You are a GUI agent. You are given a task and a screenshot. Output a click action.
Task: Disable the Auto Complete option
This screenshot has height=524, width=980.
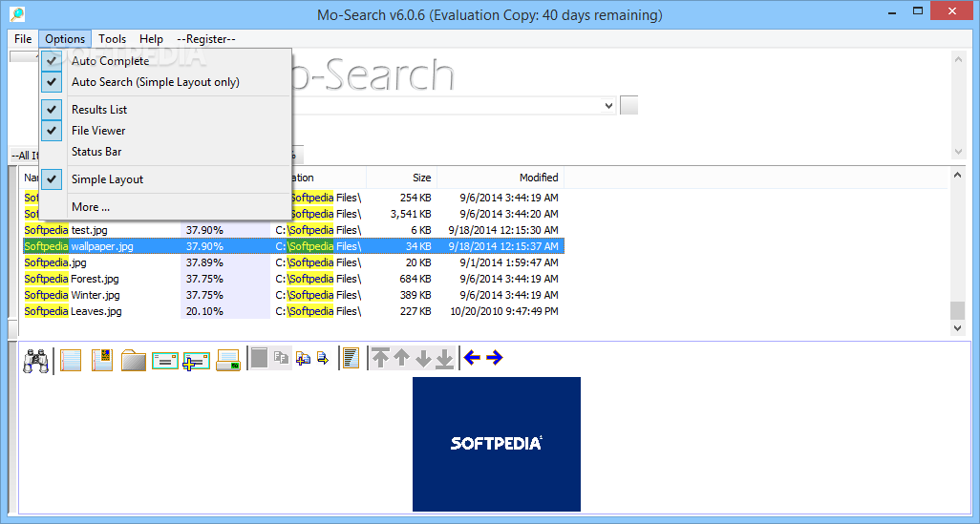tap(165, 60)
